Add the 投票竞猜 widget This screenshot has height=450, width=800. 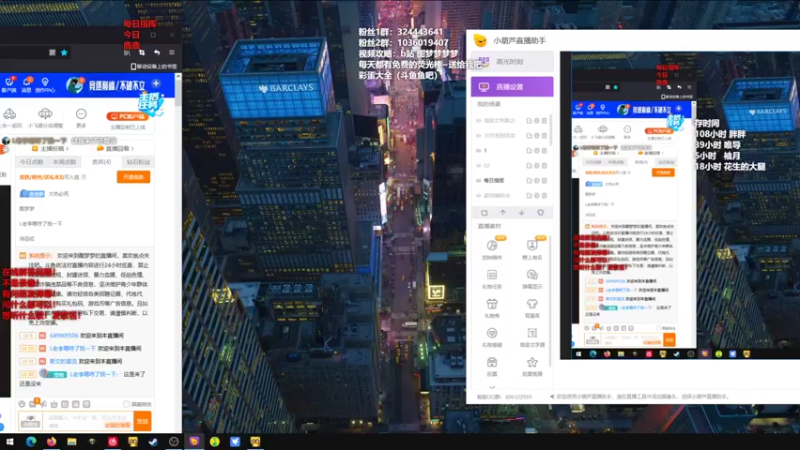[x=532, y=366]
